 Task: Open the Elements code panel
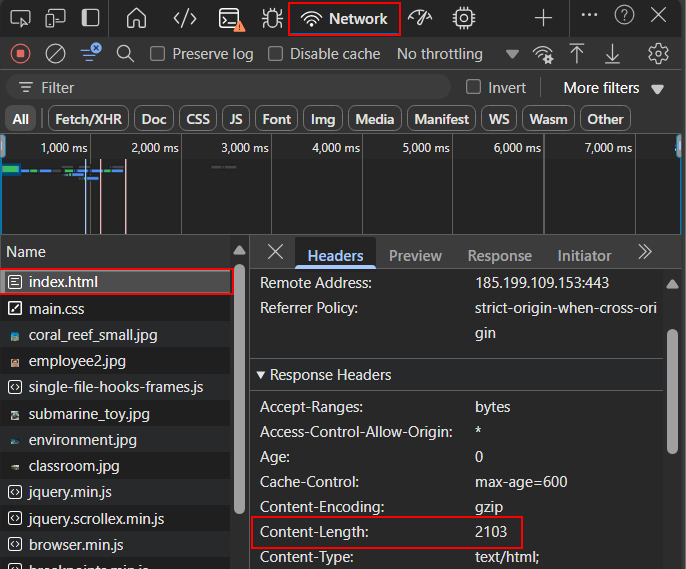click(x=185, y=18)
